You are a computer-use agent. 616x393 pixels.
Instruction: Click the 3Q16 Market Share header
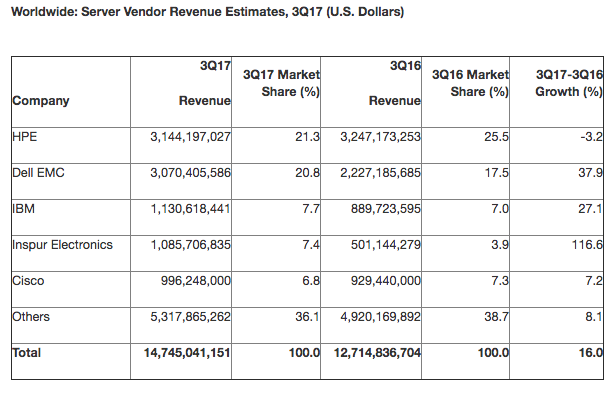(470, 83)
